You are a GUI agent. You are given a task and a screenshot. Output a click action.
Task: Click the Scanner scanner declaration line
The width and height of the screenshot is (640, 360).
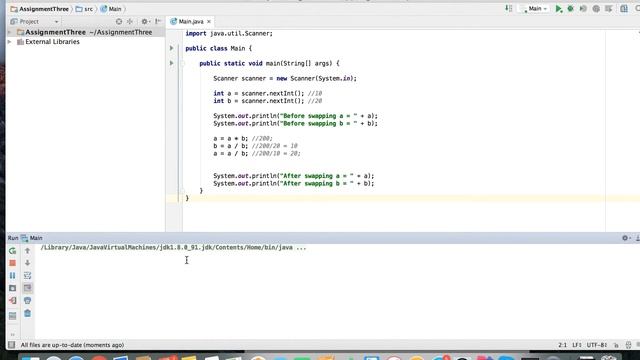coord(285,78)
